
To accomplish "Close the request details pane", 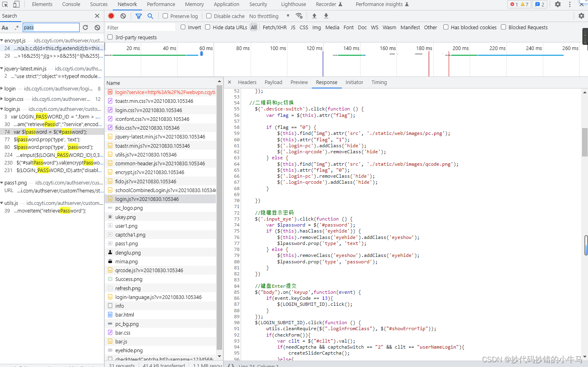I will [229, 82].
